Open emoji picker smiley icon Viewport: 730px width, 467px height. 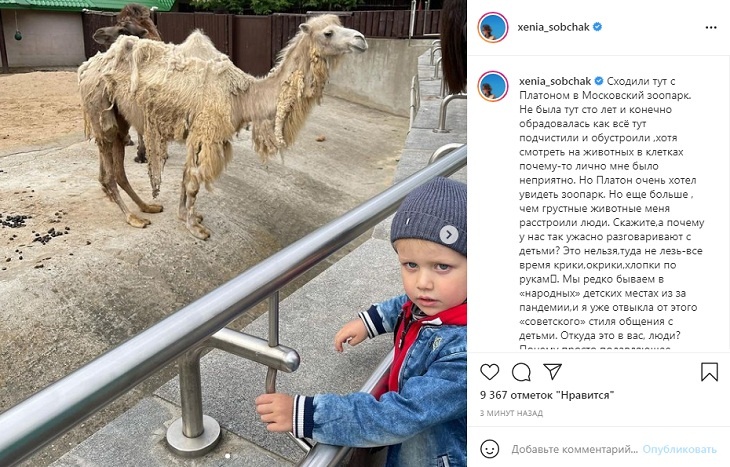tap(489, 449)
